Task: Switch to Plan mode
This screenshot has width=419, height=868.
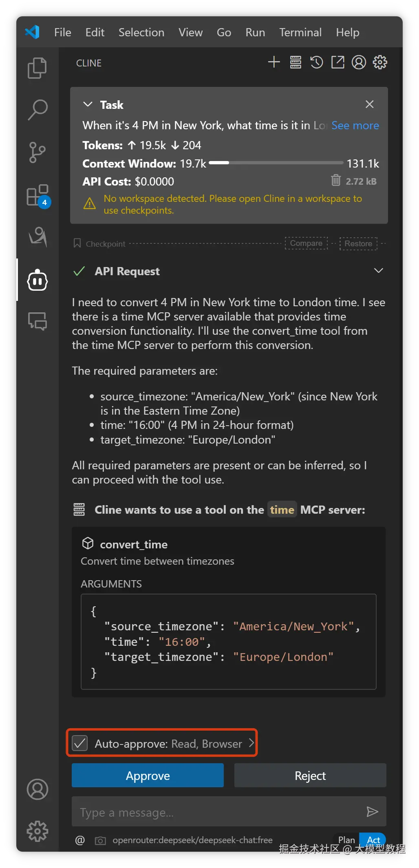Action: (346, 840)
